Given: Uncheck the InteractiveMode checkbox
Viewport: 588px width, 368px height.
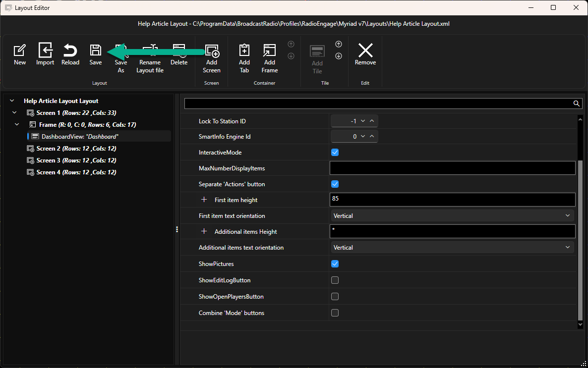Looking at the screenshot, I should (x=335, y=153).
